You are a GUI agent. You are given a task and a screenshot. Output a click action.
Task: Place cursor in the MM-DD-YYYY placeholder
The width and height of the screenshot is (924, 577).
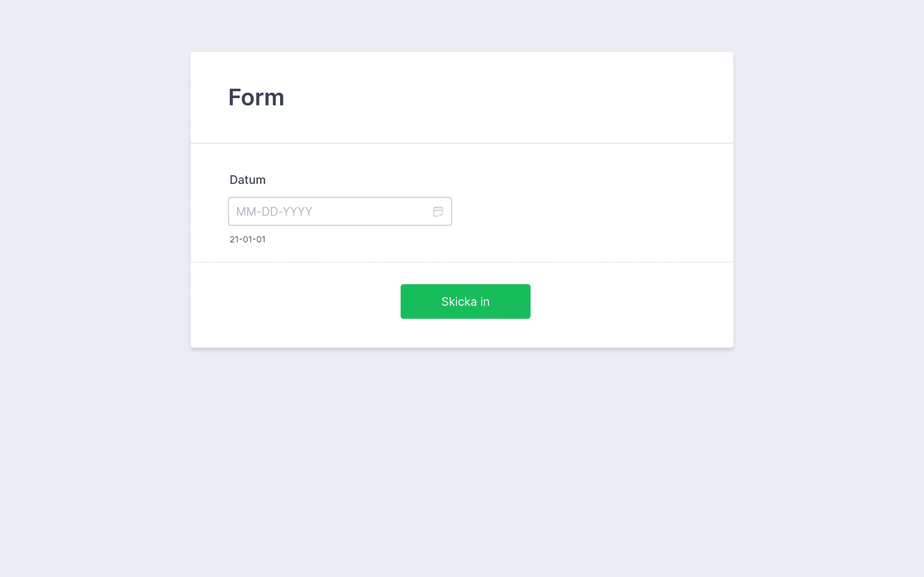pos(274,211)
